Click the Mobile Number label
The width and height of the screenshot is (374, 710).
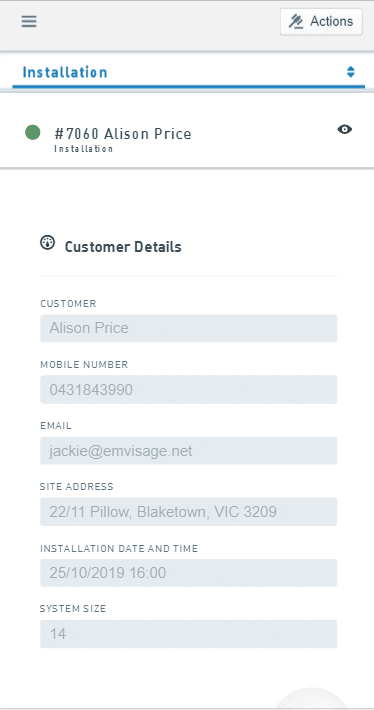coord(84,365)
